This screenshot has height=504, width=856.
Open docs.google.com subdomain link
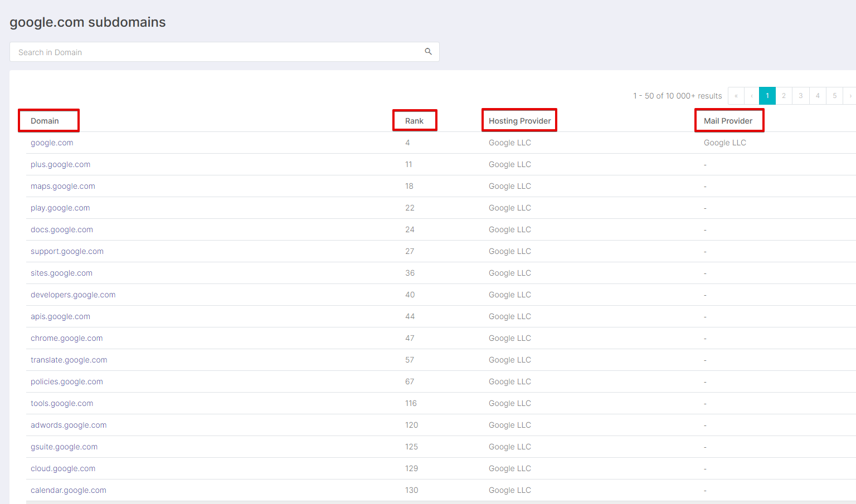click(x=62, y=229)
